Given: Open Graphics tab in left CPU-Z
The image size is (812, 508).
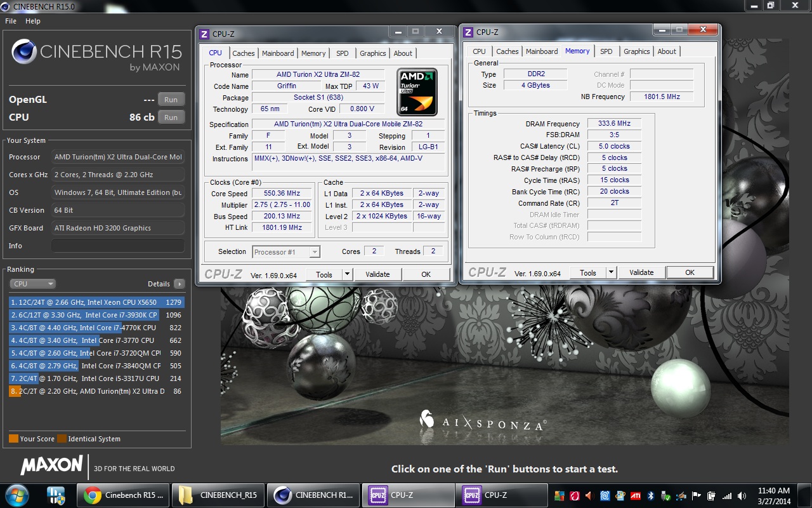Looking at the screenshot, I should 373,53.
